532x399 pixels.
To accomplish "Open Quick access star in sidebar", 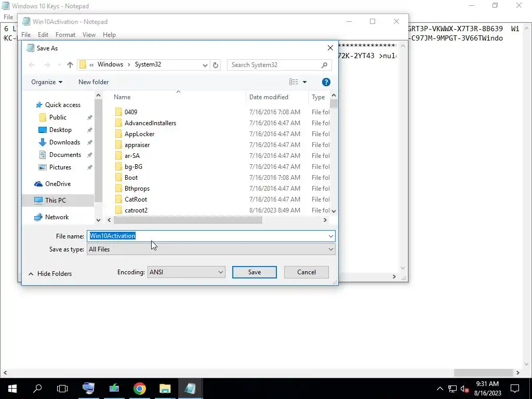I will tap(39, 105).
